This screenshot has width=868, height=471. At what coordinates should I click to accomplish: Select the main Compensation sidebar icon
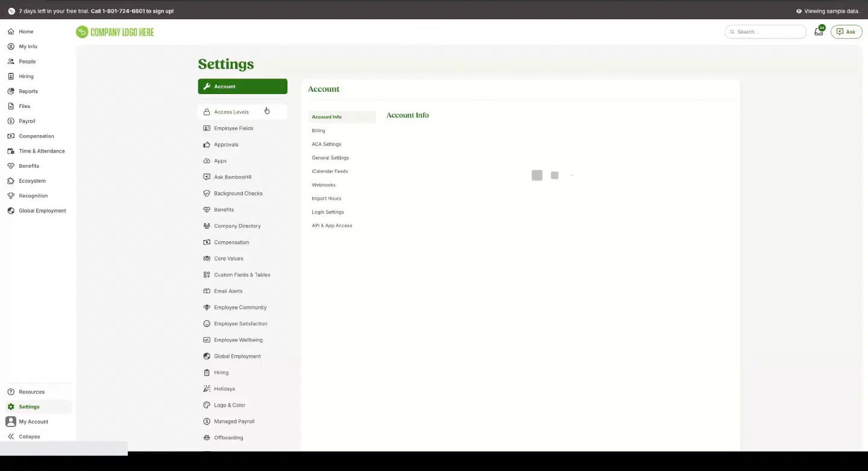tap(11, 136)
